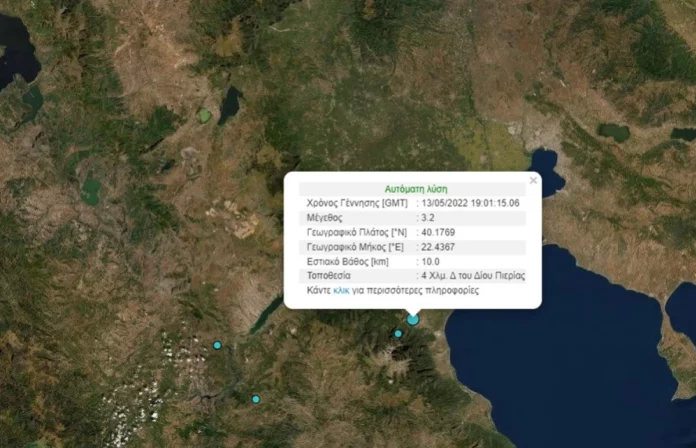This screenshot has height=448, width=696.
Task: Click the 'Αυτόματη λύση' popup header
Action: coord(416,188)
